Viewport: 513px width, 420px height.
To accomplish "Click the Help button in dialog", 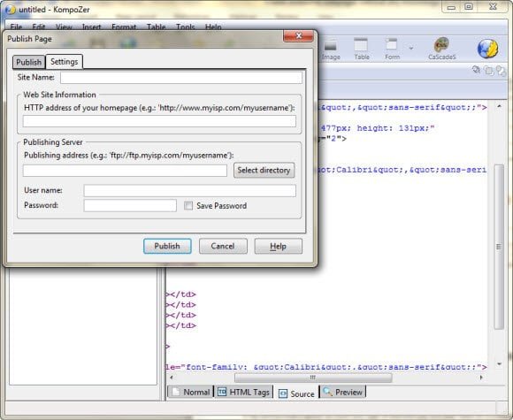I will click(278, 246).
